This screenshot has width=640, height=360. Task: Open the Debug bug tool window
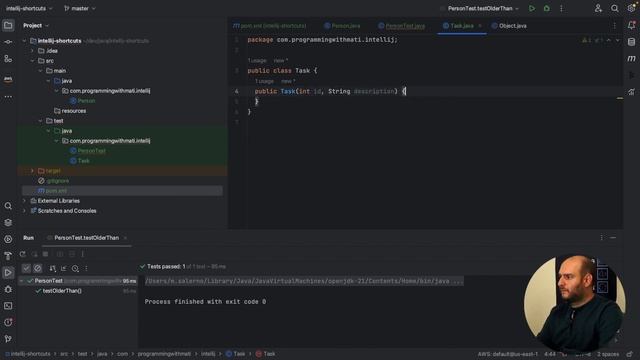coord(8,289)
